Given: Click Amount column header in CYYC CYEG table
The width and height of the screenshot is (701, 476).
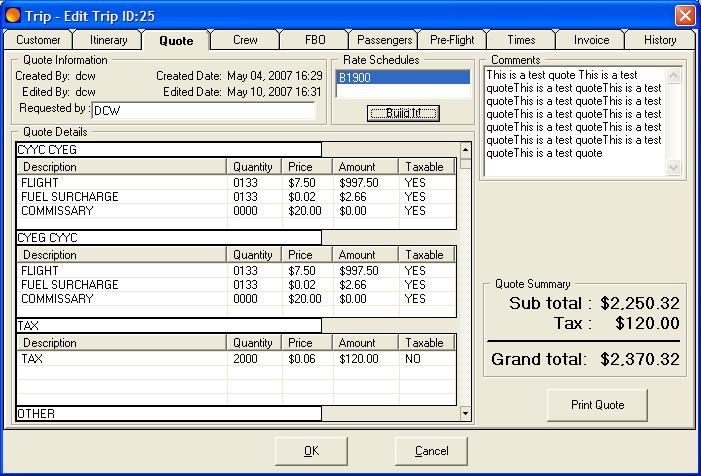Looking at the screenshot, I should [x=365, y=167].
